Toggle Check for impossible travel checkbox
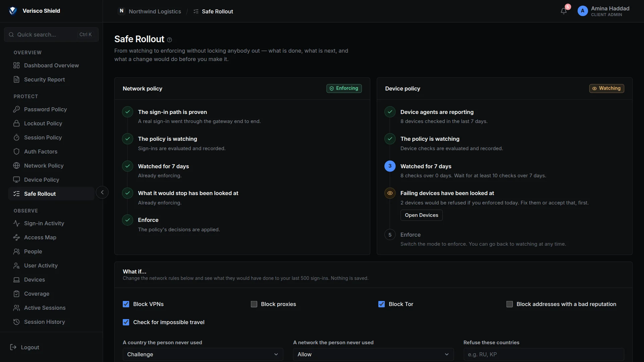This screenshot has width=644, height=362. click(126, 322)
